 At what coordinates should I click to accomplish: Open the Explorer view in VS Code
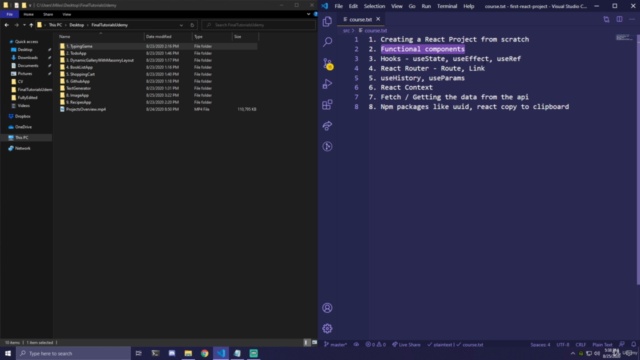327,21
